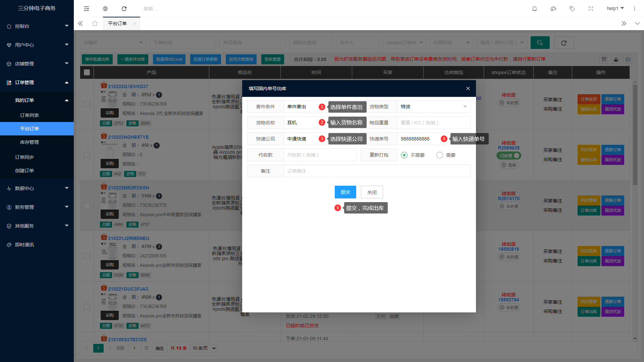Screen dimensions: 644x362
Task: Open the tag icon in header
Action: click(x=572, y=9)
